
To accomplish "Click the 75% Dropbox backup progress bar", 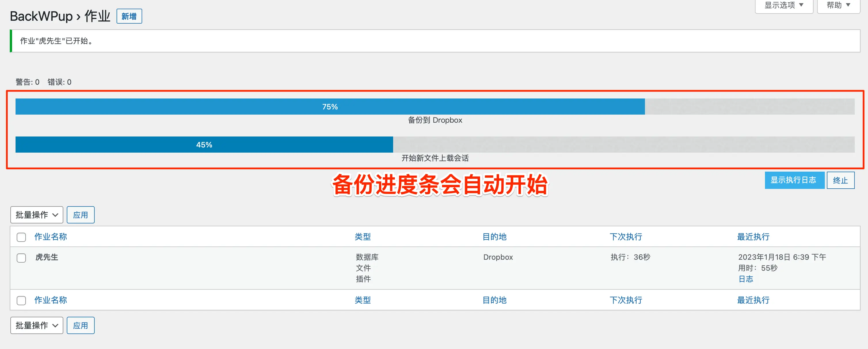I will coord(330,107).
